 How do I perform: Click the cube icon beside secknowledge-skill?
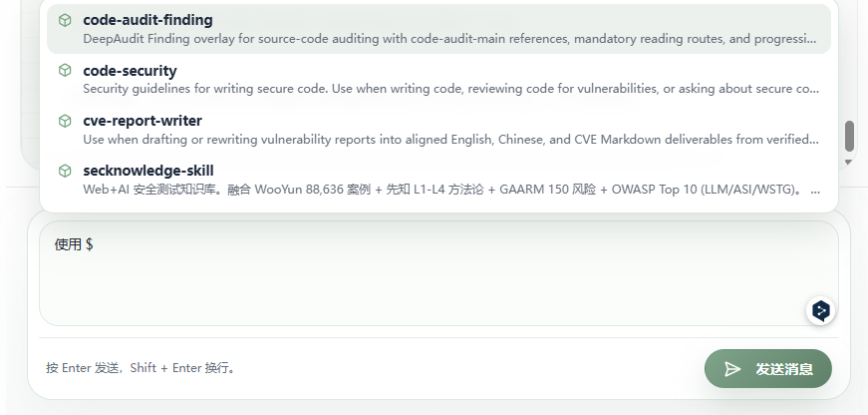point(65,171)
